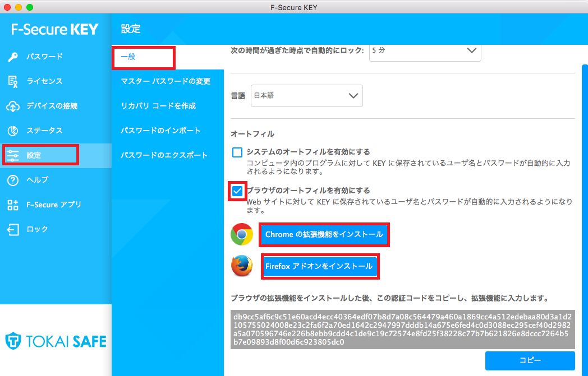588x376 pixels.
Task: Open ヘルプ in the sidebar
Action: [56, 180]
